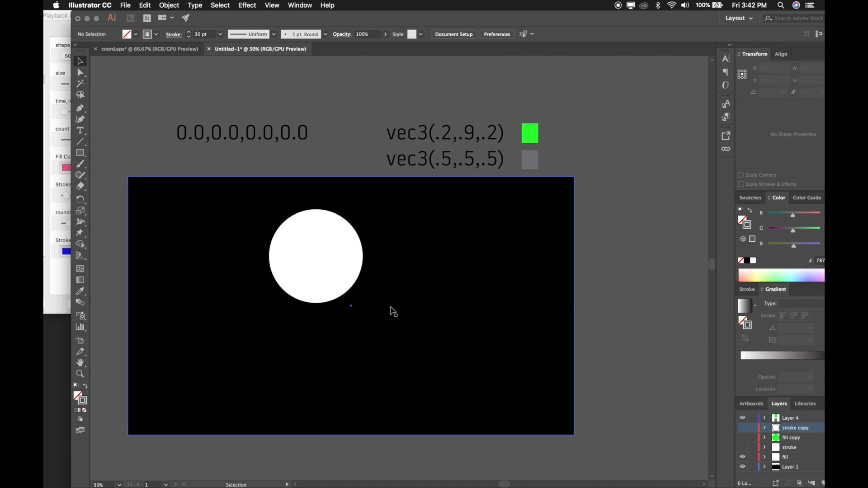The width and height of the screenshot is (868, 488).
Task: Open the Effect menu
Action: click(x=247, y=5)
